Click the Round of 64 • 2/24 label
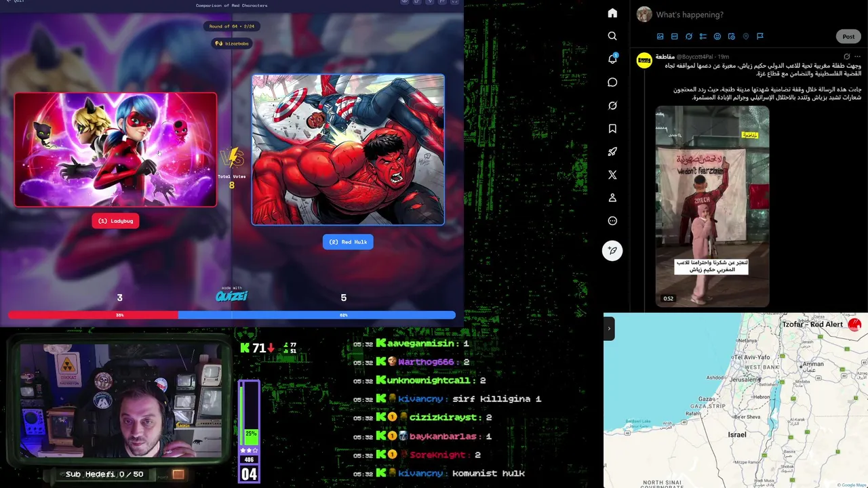This screenshot has width=868, height=488. tap(231, 26)
